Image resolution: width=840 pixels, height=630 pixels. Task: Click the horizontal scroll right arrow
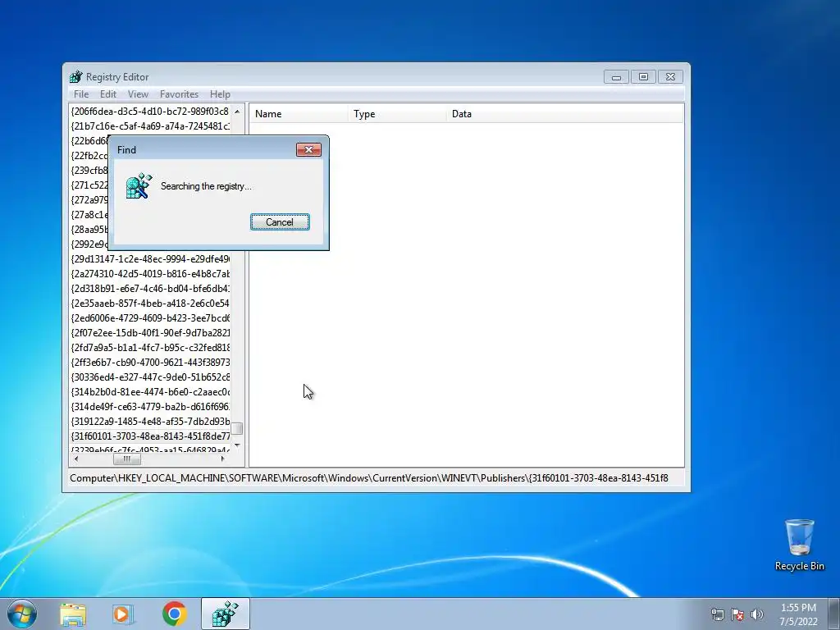pos(223,459)
